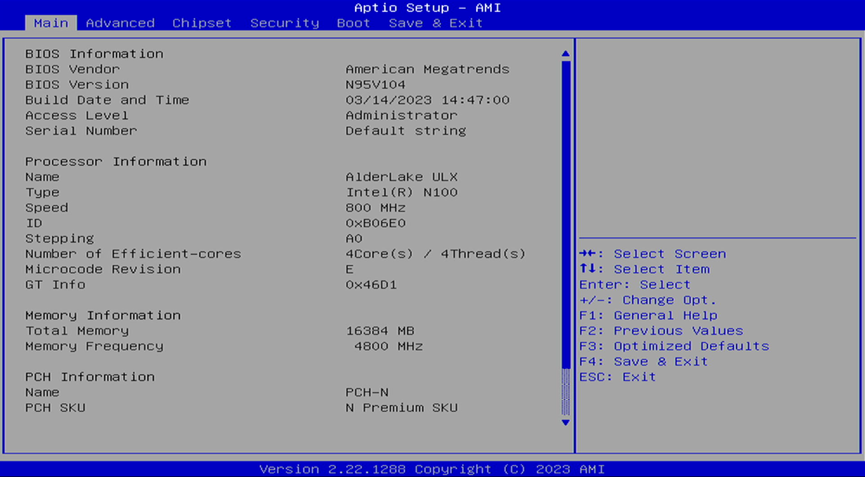
Task: Click the A0 stepping value
Action: pos(354,239)
